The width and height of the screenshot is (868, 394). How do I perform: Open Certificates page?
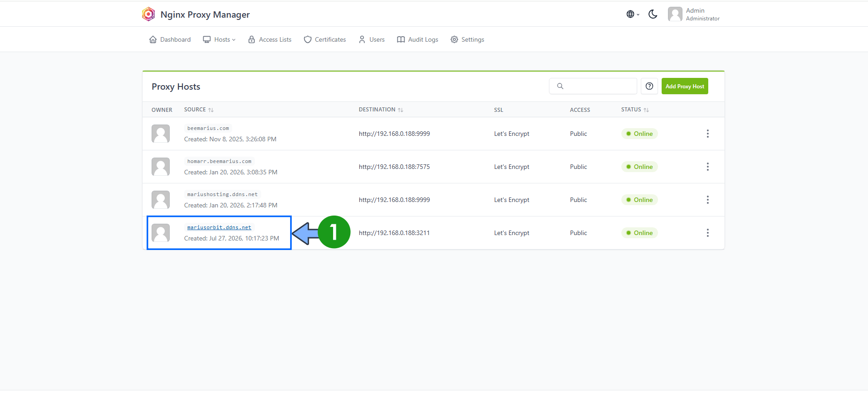point(325,39)
